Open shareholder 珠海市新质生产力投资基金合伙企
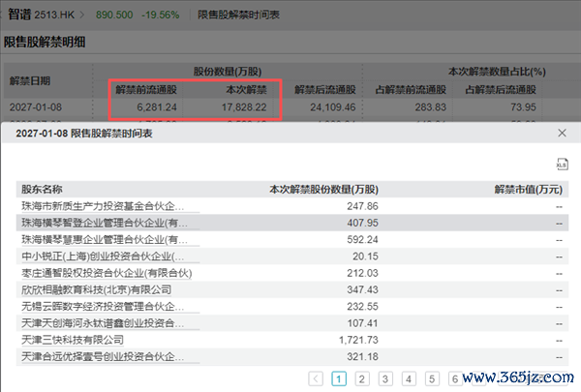The width and height of the screenshot is (581, 392). coord(103,206)
